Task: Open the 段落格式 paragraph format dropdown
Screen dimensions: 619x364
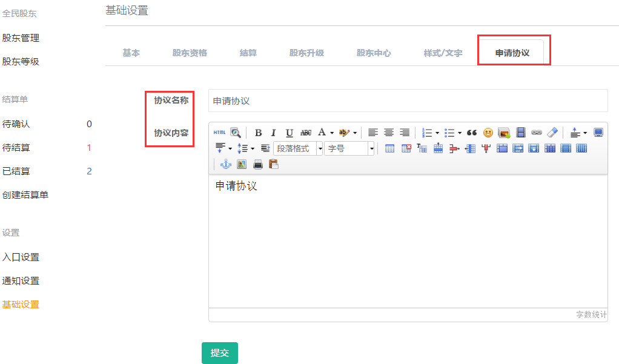Action: 298,148
